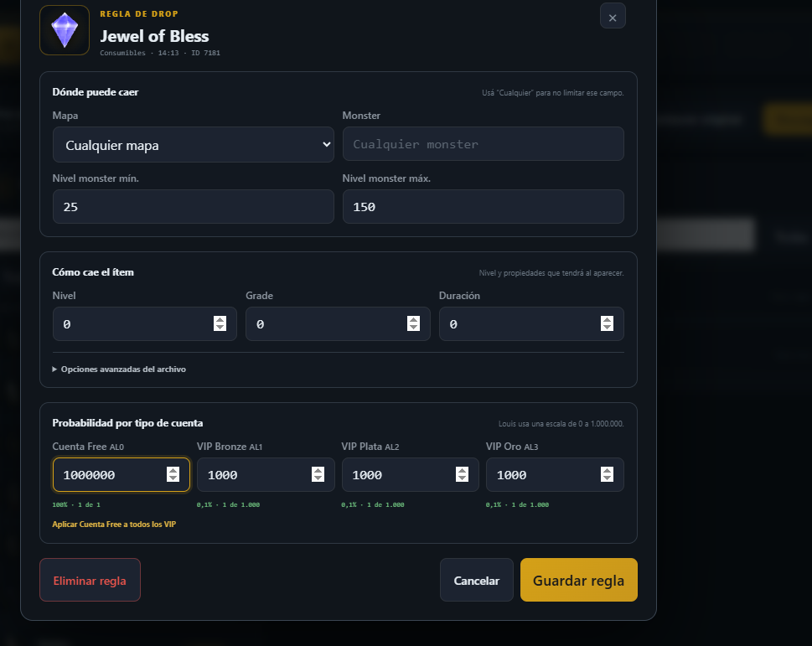This screenshot has width=812, height=646.
Task: Click the Cancelar button
Action: tap(477, 580)
